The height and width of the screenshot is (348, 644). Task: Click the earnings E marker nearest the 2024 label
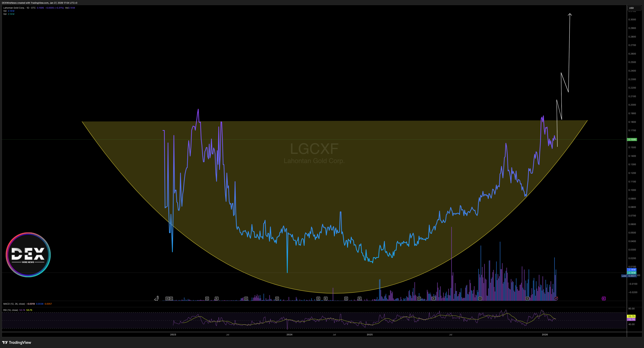point(277,298)
